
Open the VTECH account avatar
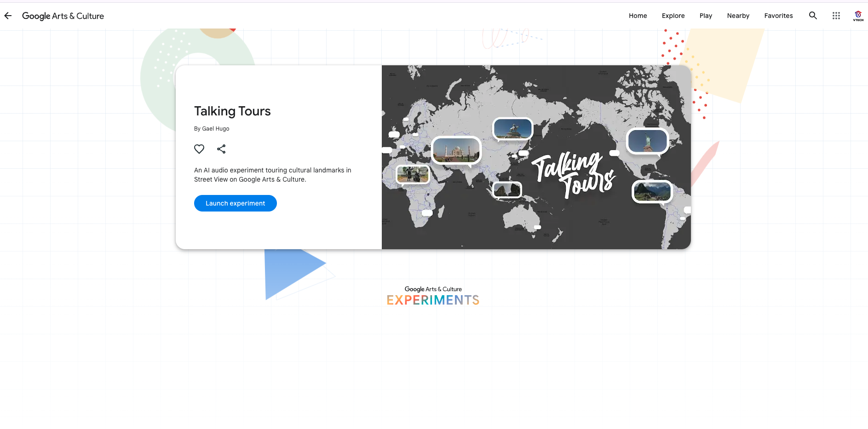coord(858,16)
